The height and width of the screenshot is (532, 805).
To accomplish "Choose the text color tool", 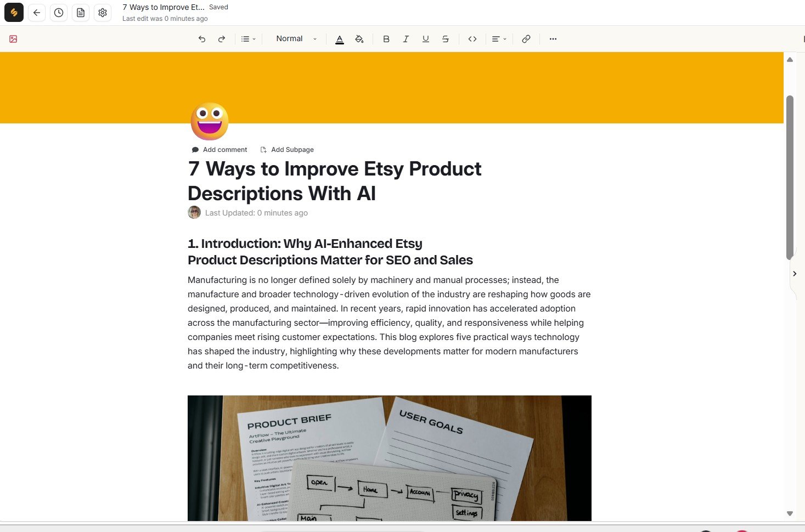I will (340, 39).
